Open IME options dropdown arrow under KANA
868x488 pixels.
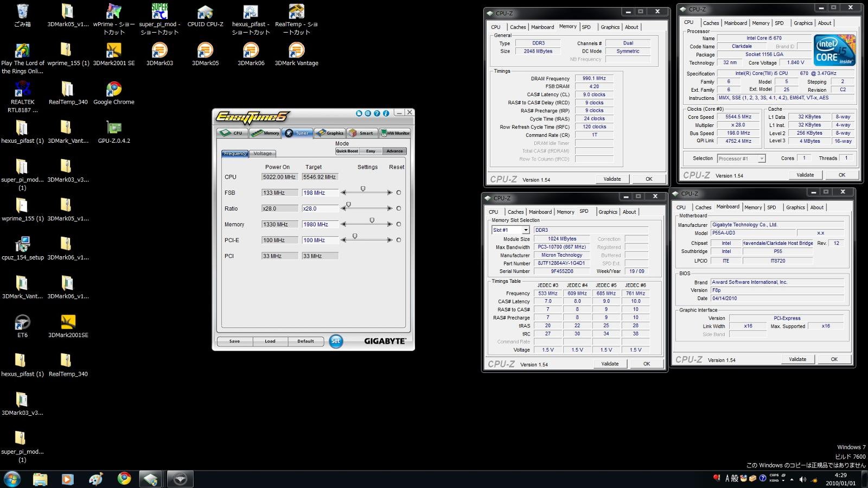(x=784, y=481)
